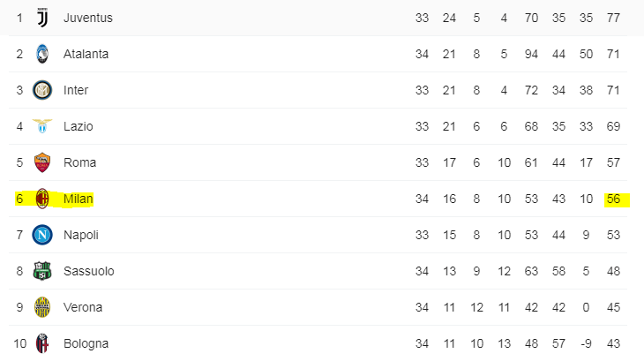
Task: Open the Bologna team link
Action: click(86, 343)
